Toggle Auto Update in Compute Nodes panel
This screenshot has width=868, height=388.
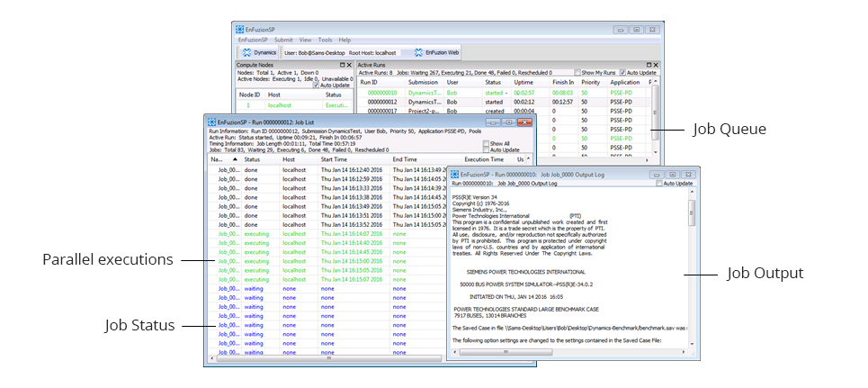tap(316, 86)
